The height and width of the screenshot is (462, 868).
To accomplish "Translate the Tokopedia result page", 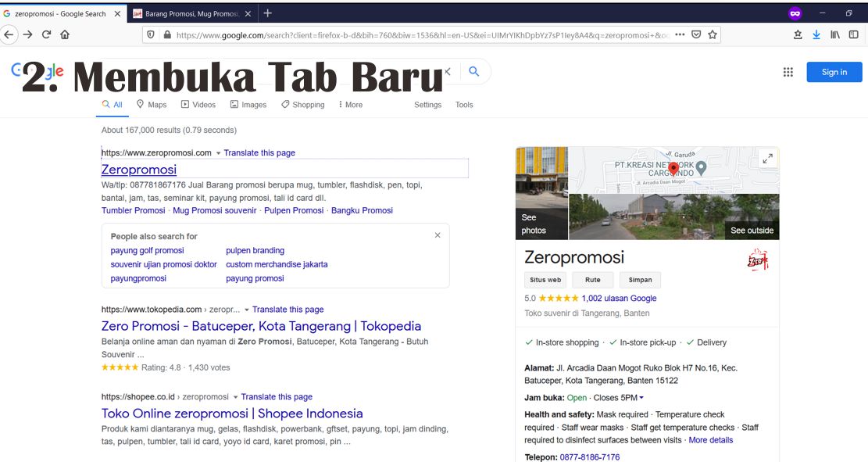I will coord(288,310).
